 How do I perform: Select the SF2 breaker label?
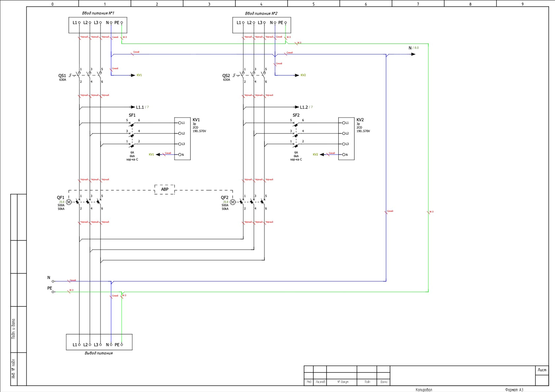296,115
